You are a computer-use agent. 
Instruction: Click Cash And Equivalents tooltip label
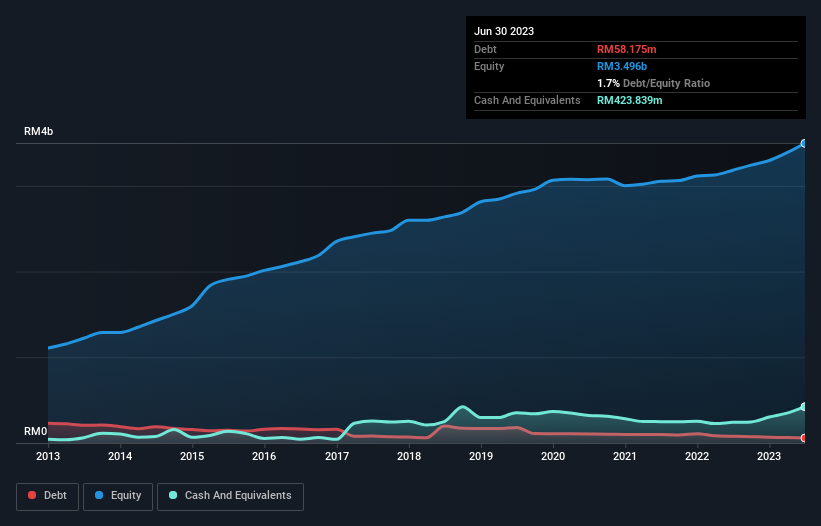(527, 100)
